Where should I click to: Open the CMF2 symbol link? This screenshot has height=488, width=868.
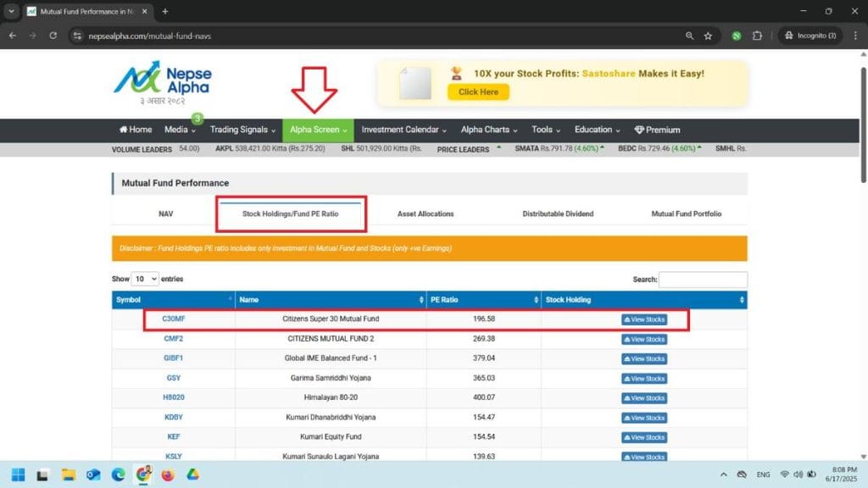[173, 339]
